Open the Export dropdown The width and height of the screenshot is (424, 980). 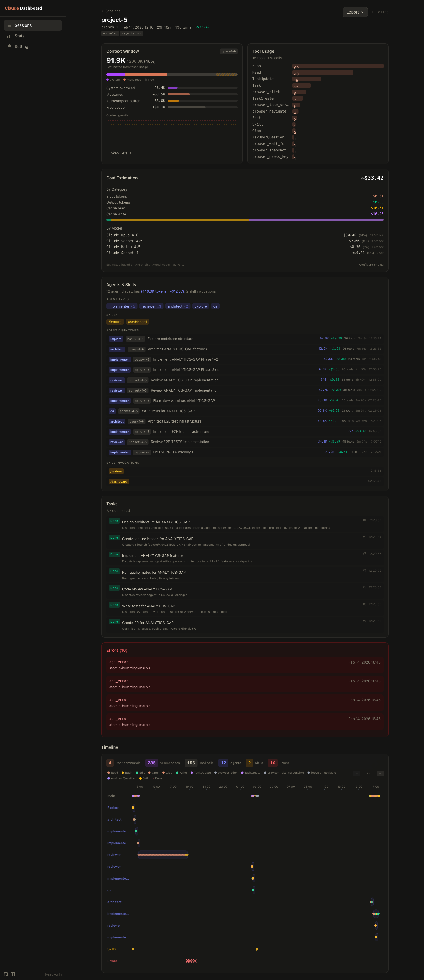tap(355, 12)
